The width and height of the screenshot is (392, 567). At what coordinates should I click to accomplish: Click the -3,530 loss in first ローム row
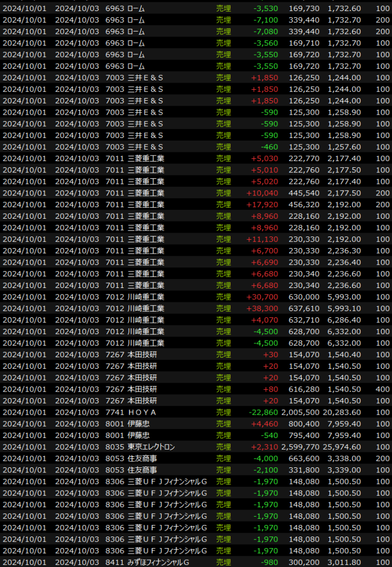265,8
